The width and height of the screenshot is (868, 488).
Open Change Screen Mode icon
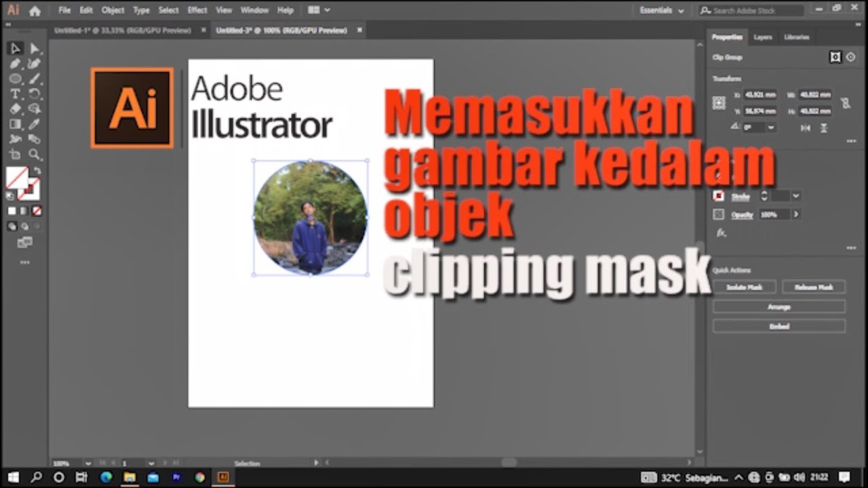pyautogui.click(x=24, y=243)
